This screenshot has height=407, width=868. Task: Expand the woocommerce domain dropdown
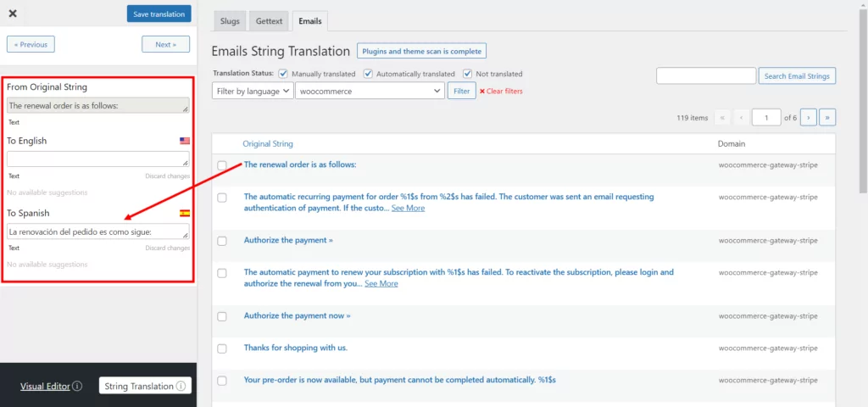pyautogui.click(x=370, y=91)
